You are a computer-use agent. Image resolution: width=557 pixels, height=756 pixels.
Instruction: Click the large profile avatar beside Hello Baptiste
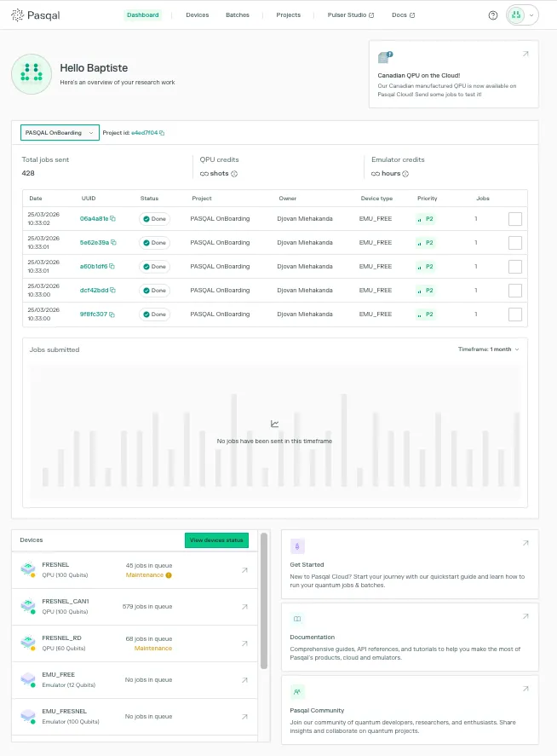click(32, 74)
